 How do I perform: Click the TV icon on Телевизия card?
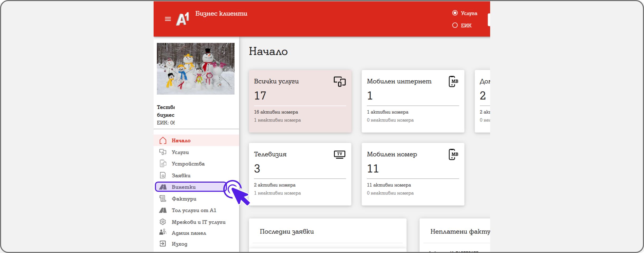(x=339, y=154)
